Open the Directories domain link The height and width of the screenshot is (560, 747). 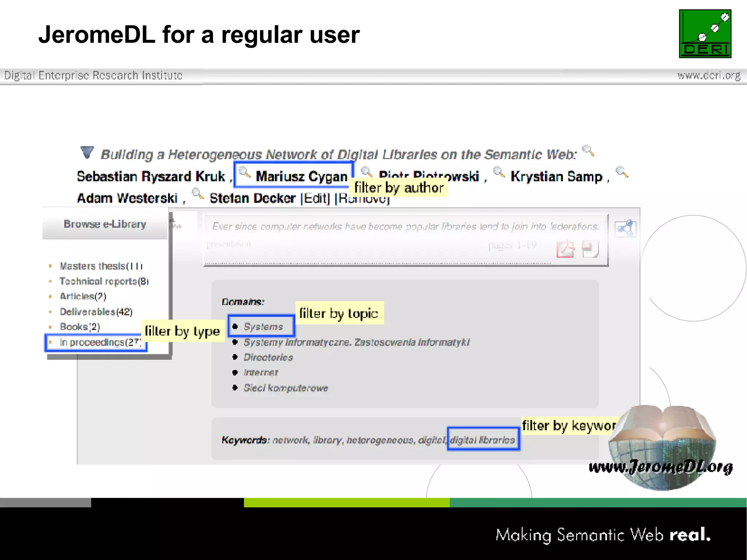click(268, 358)
